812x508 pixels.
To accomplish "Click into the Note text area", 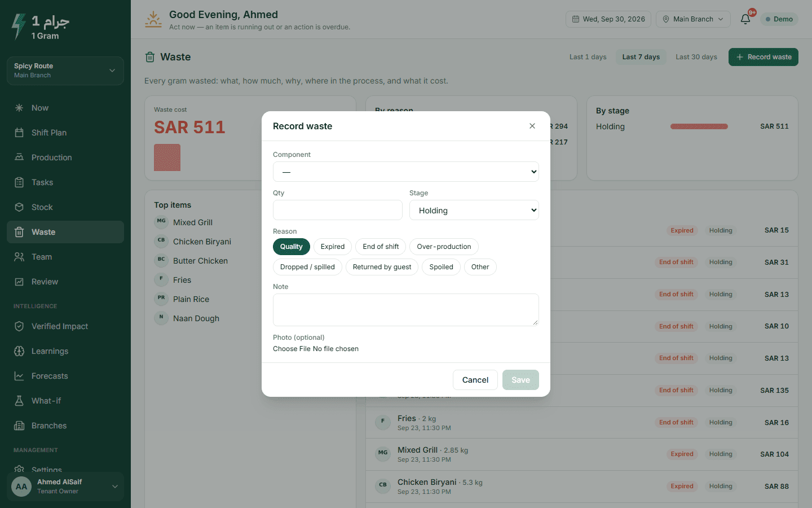I will (406, 310).
